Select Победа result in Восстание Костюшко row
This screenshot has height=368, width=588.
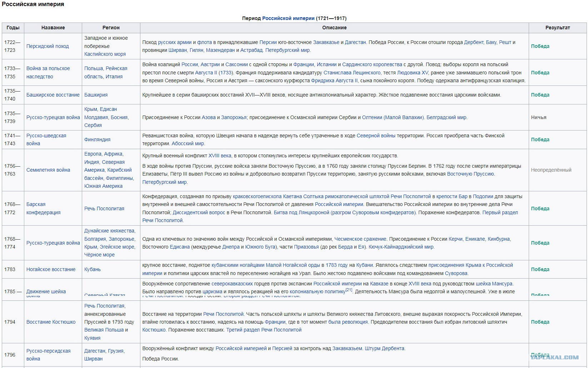(540, 322)
